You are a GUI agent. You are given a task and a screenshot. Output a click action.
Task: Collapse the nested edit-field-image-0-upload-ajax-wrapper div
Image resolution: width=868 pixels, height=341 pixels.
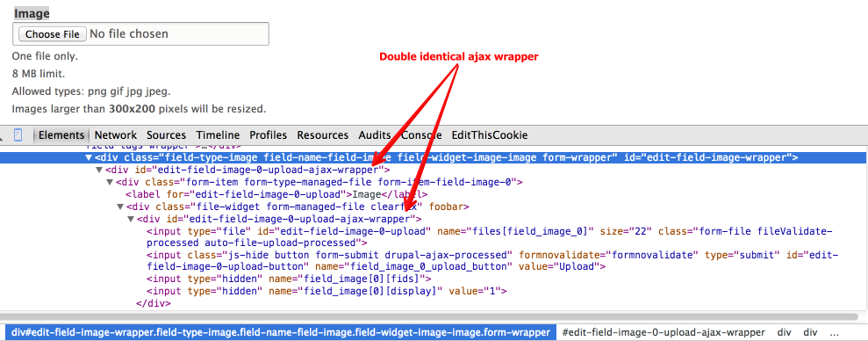131,219
